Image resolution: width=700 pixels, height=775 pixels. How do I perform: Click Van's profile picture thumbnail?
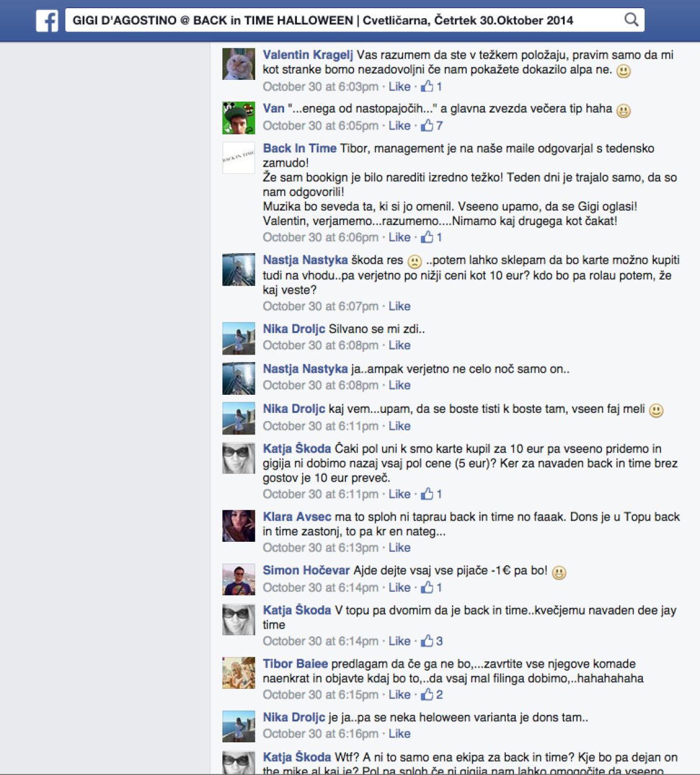[x=239, y=118]
